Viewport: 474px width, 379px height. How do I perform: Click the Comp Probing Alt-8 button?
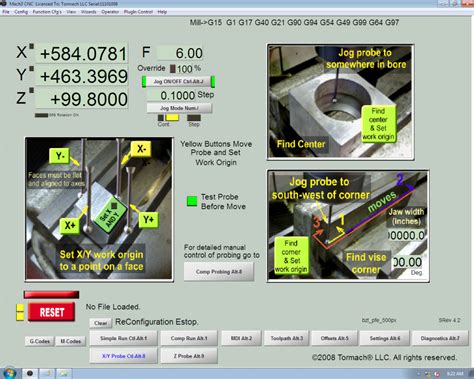point(219,272)
